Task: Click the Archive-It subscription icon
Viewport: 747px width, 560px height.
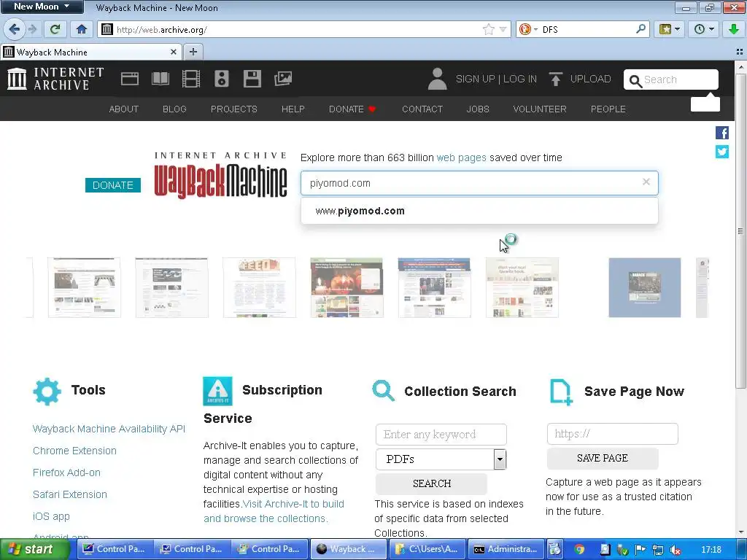Action: click(217, 391)
